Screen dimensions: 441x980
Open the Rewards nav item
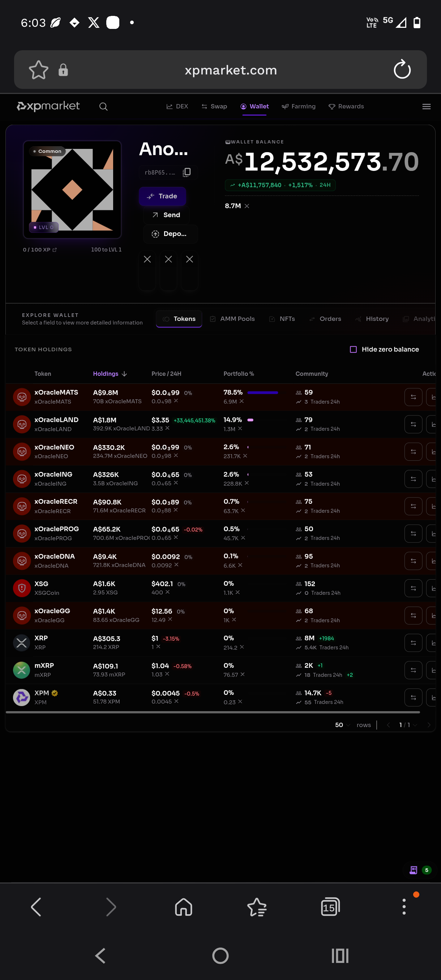tap(346, 107)
